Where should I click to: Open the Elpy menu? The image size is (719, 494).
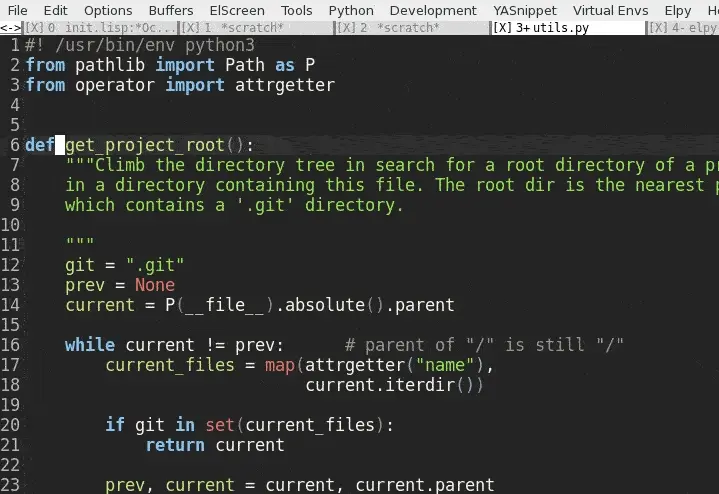677,10
